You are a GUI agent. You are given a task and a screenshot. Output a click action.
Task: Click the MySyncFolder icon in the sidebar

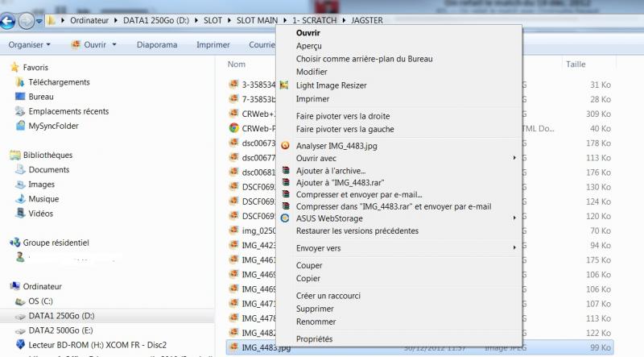tap(19, 126)
